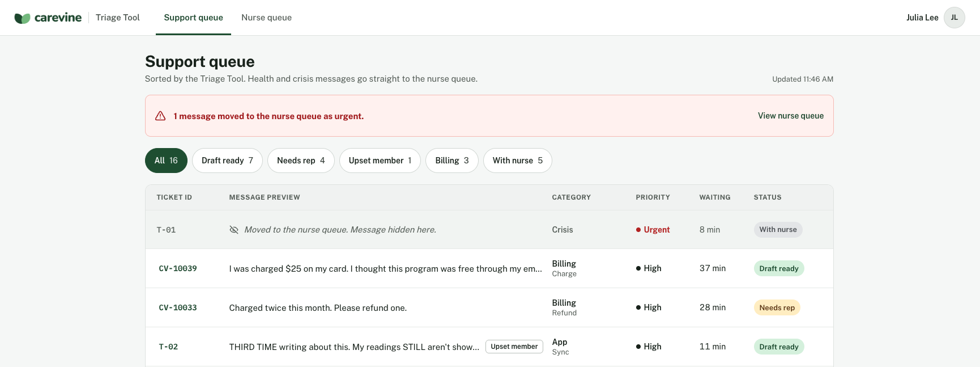Click the Triage Tool label in header

(118, 18)
